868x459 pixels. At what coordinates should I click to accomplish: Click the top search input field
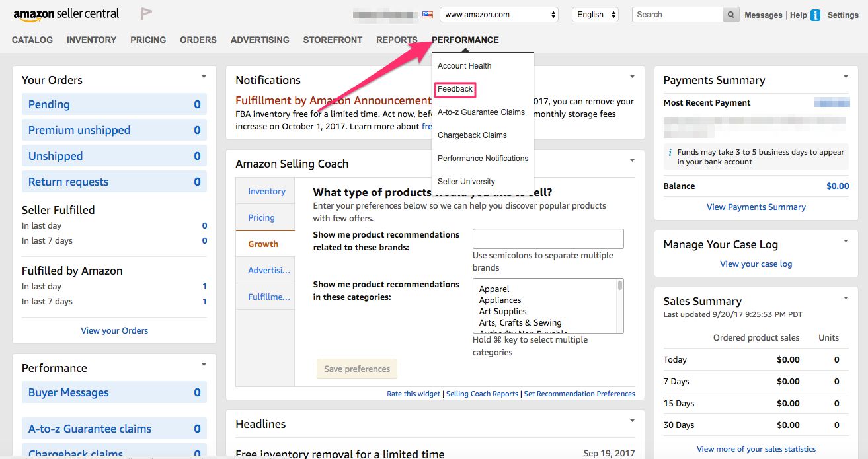(678, 15)
